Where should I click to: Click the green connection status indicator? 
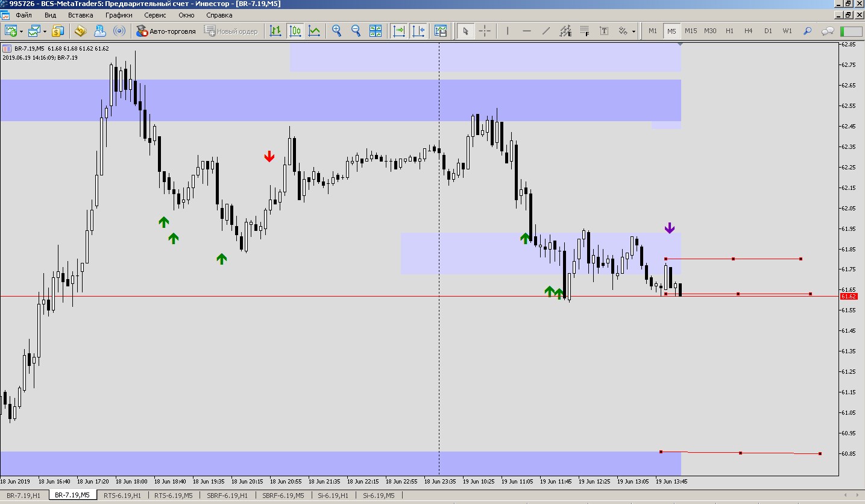pyautogui.click(x=851, y=31)
